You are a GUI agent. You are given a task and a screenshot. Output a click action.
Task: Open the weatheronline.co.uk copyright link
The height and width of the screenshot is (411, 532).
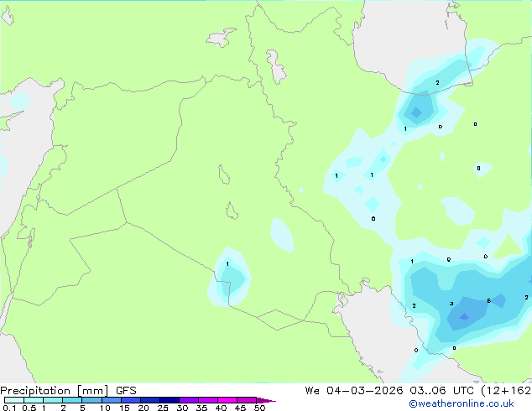tap(461, 403)
